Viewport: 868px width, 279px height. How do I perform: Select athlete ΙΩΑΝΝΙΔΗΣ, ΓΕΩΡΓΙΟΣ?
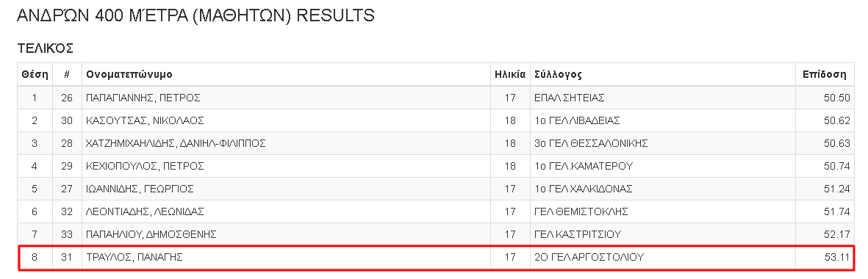coord(140,189)
